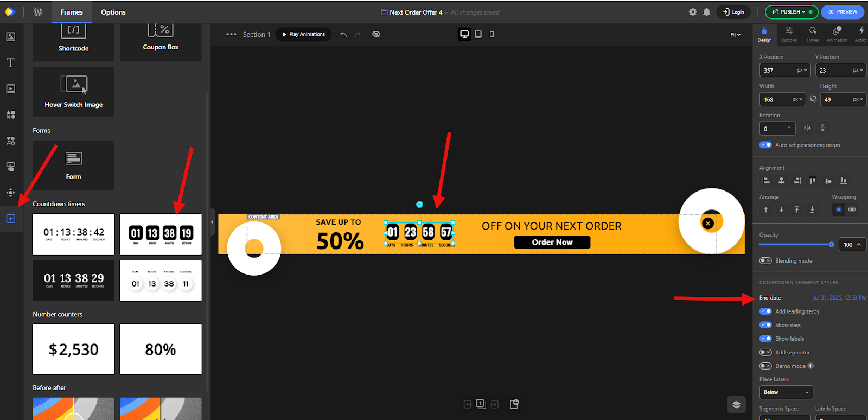Open the text tool in sidebar
The width and height of the screenshot is (868, 420).
click(10, 63)
